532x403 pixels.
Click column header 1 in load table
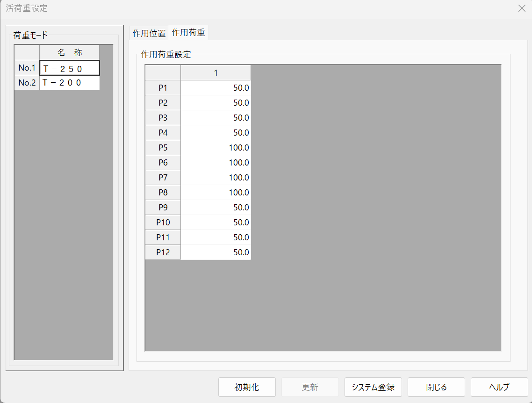tap(216, 73)
